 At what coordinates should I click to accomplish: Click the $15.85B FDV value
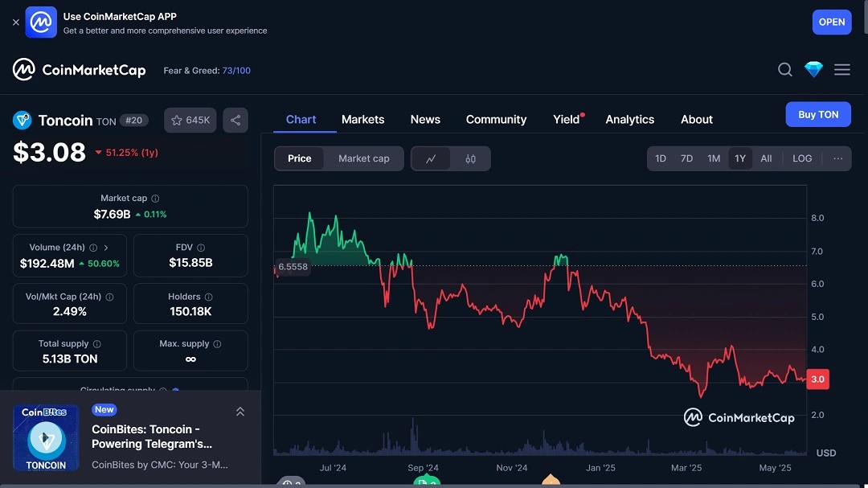tap(190, 263)
